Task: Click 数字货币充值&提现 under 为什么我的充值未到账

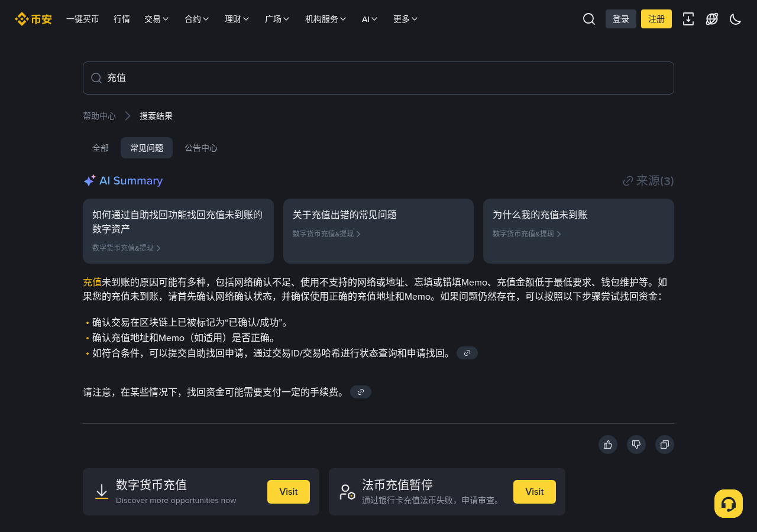Action: click(x=527, y=233)
